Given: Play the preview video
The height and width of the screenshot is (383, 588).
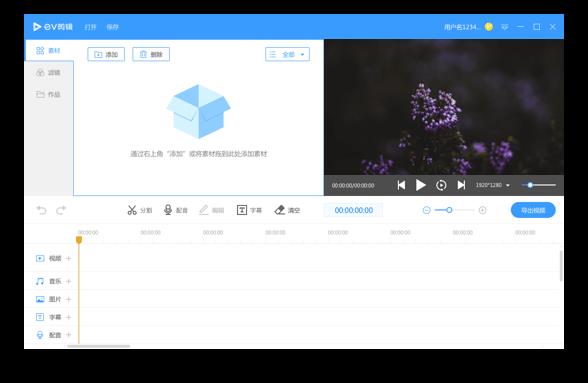Looking at the screenshot, I should point(421,185).
